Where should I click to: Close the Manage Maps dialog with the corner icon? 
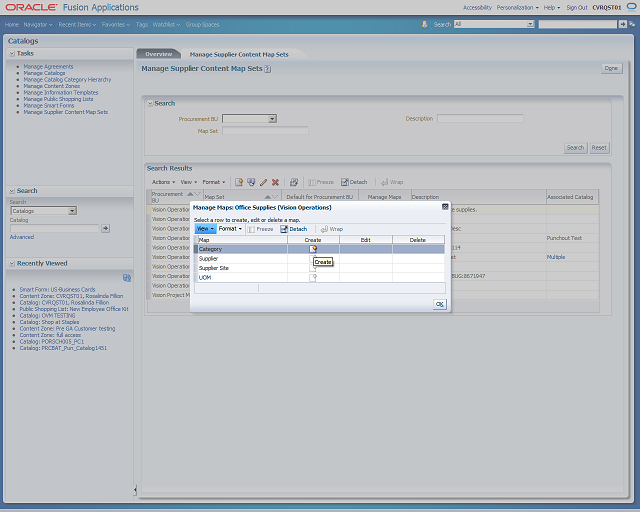point(445,207)
